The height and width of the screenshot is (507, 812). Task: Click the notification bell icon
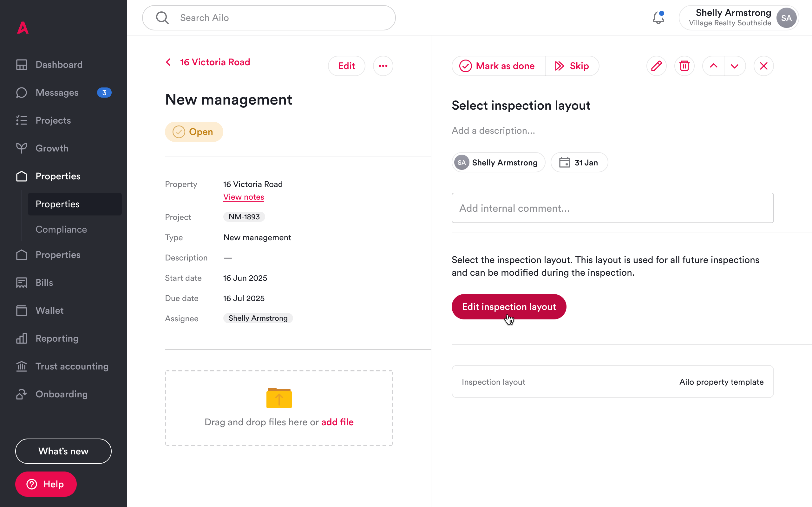coord(658,18)
